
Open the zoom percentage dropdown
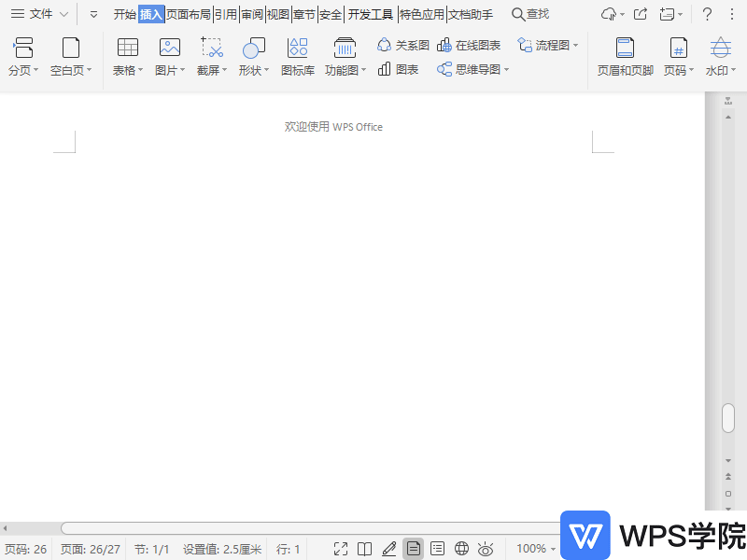[535, 549]
